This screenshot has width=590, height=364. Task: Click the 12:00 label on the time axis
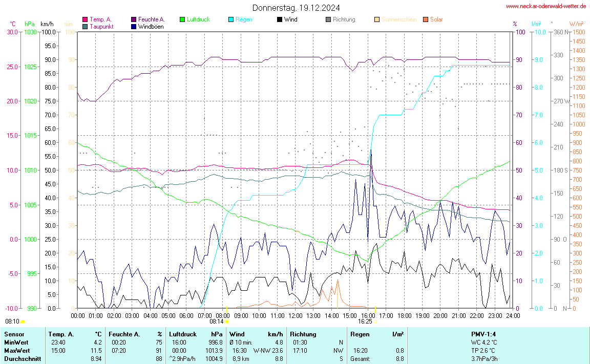295,316
